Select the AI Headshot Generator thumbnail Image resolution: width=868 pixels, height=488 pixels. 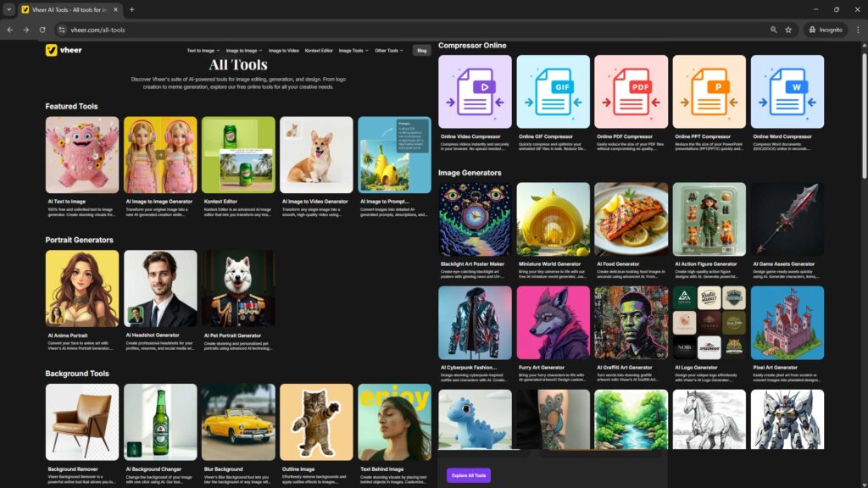(160, 288)
